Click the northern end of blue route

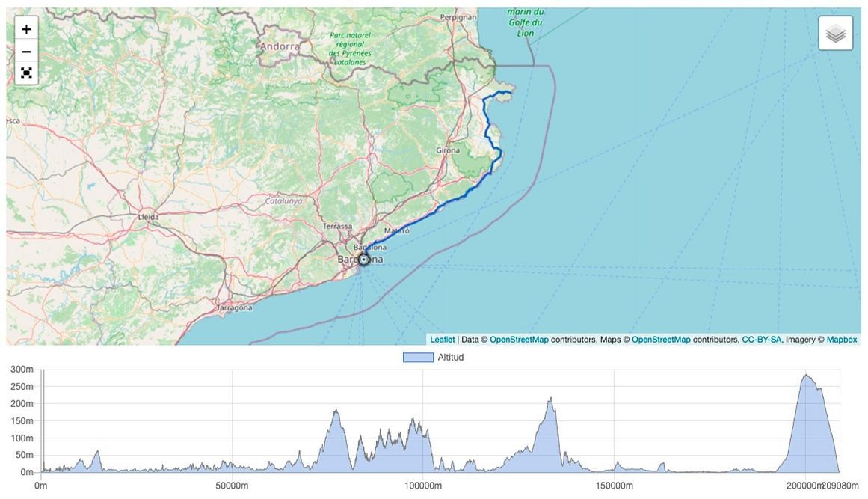click(x=511, y=93)
